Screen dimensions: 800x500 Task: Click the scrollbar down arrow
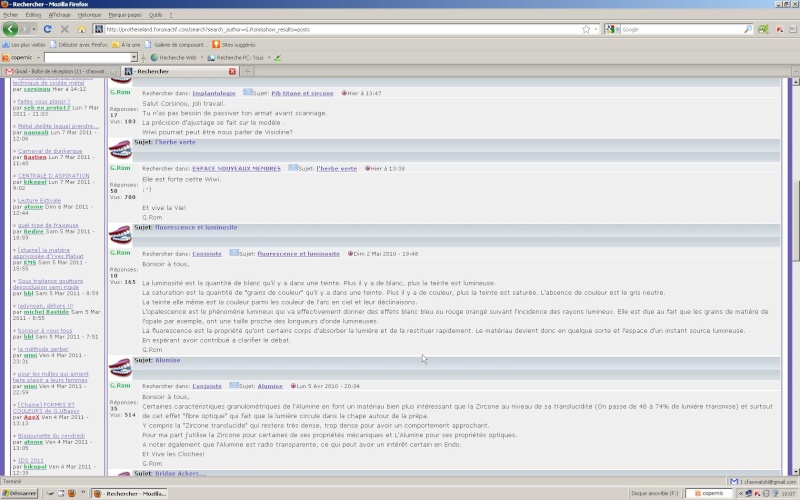[x=795, y=471]
